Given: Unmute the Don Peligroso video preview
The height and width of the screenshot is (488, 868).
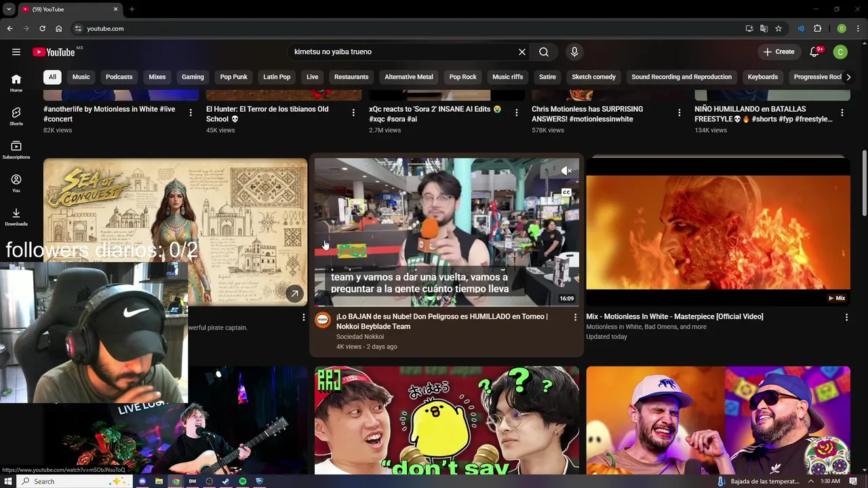Looking at the screenshot, I should (566, 171).
